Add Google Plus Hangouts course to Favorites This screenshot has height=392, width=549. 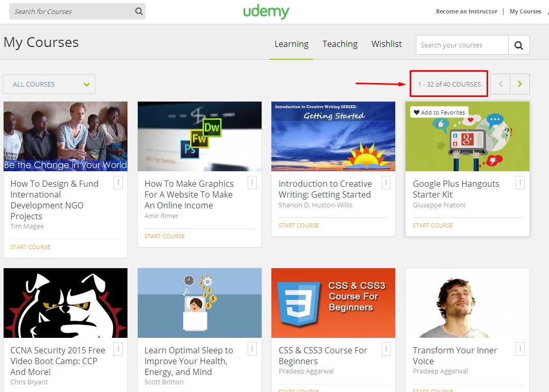[439, 112]
